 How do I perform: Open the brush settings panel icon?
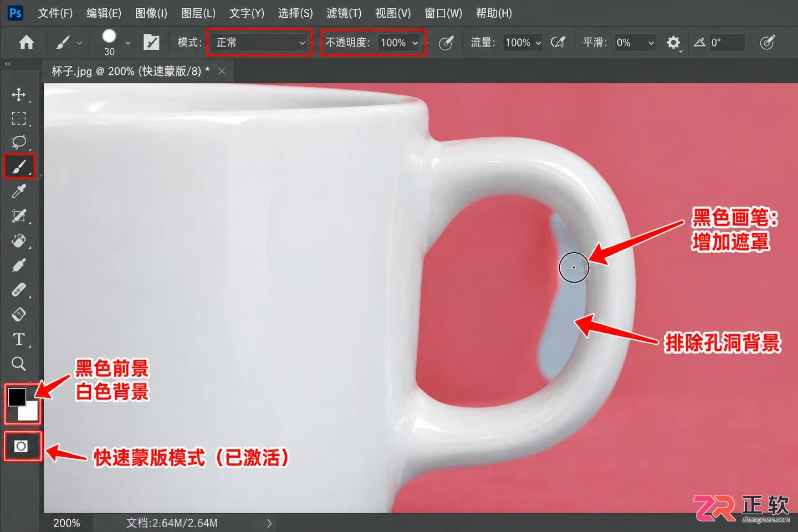pos(151,42)
